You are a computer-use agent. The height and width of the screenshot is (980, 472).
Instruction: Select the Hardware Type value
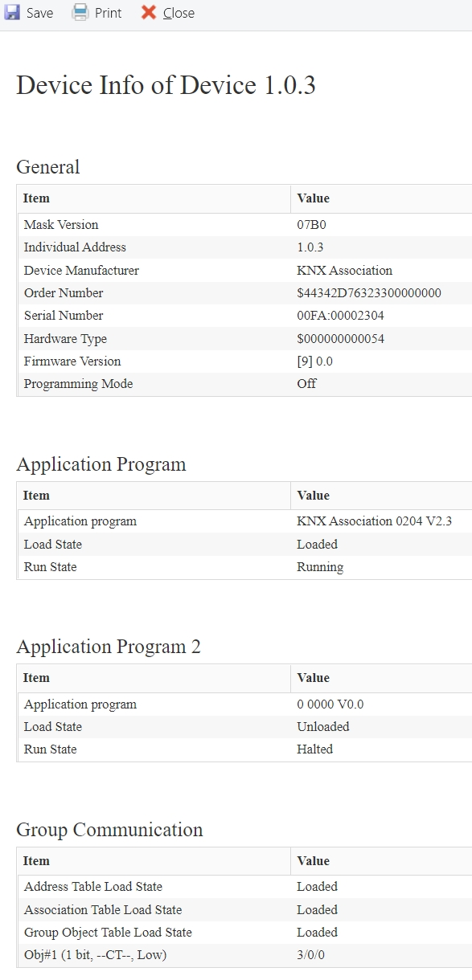[340, 339]
